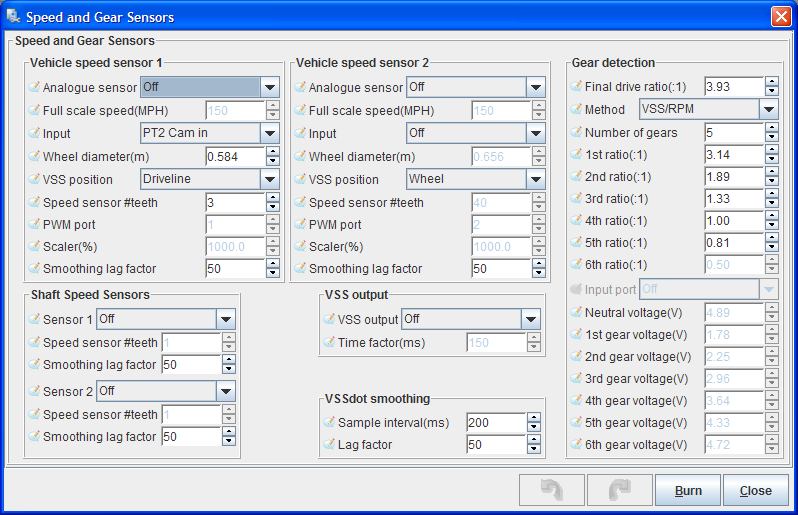Decrease sensor 1 Speed sensor #teeth value
Image resolution: width=798 pixels, height=515 pixels.
coord(272,207)
